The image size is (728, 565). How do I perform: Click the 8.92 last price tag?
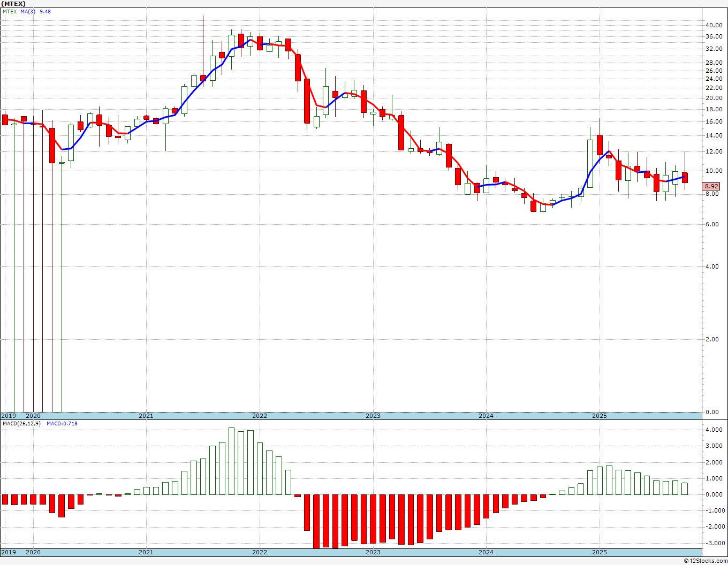711,186
